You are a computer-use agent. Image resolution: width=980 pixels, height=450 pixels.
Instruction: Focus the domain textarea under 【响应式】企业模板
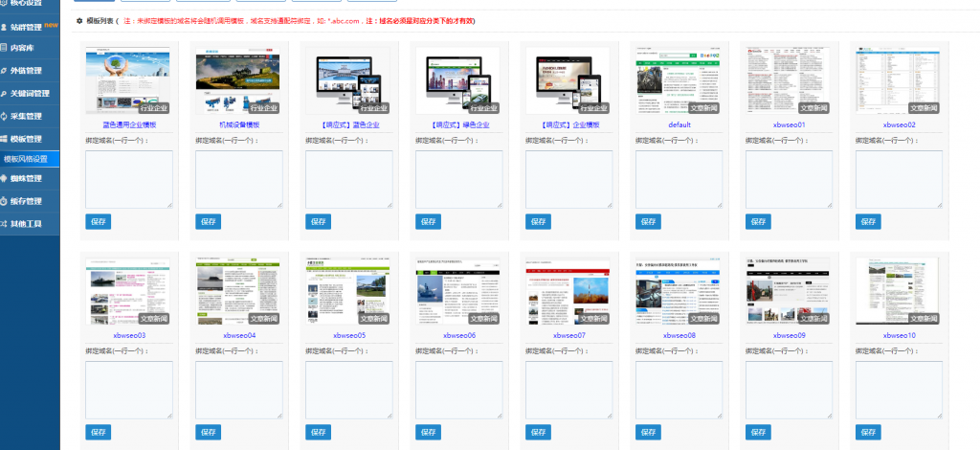click(568, 178)
